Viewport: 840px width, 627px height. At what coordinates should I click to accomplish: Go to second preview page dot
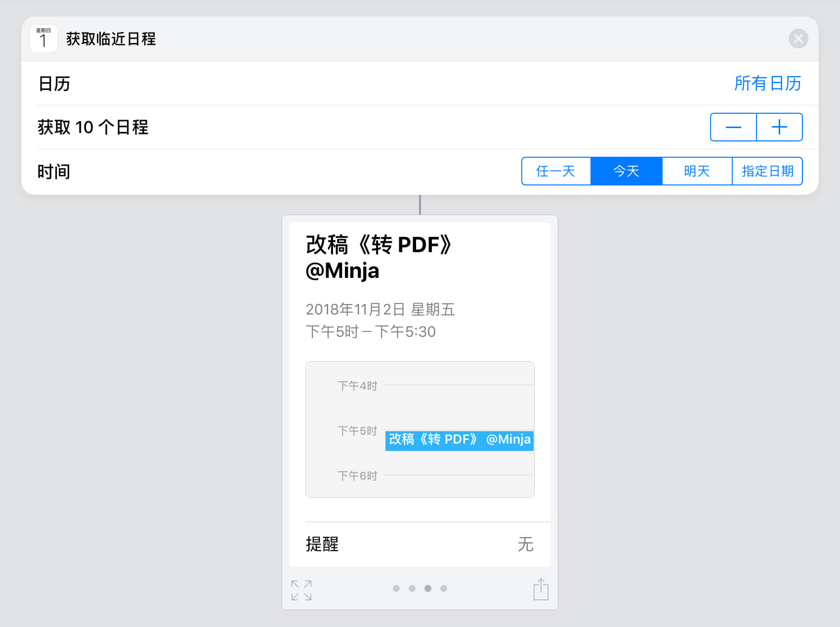pyautogui.click(x=412, y=588)
